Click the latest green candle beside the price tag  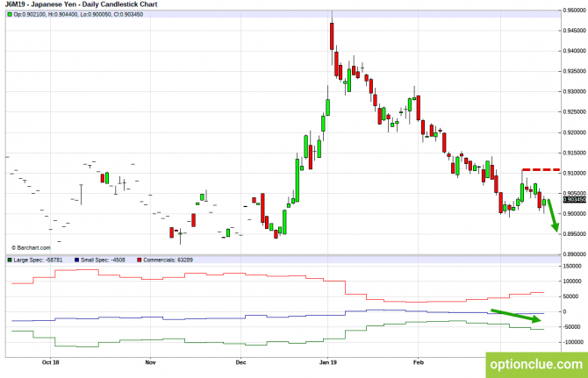pyautogui.click(x=544, y=203)
